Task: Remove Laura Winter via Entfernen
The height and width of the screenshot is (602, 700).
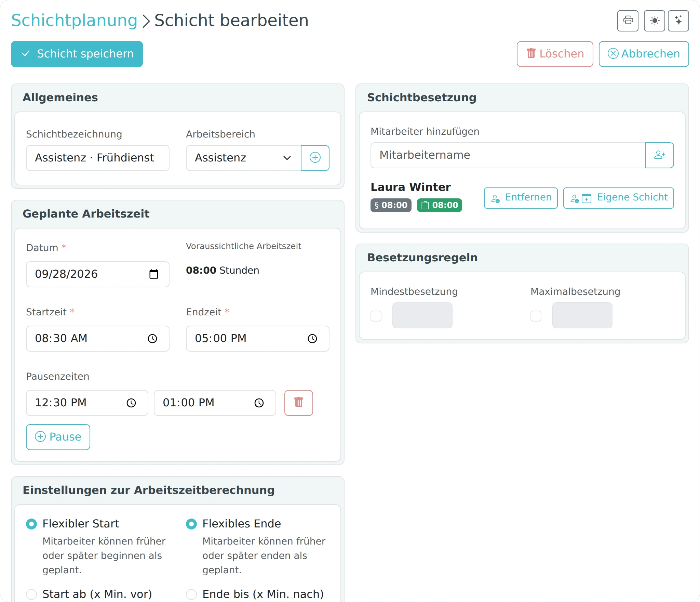Action: (x=521, y=198)
